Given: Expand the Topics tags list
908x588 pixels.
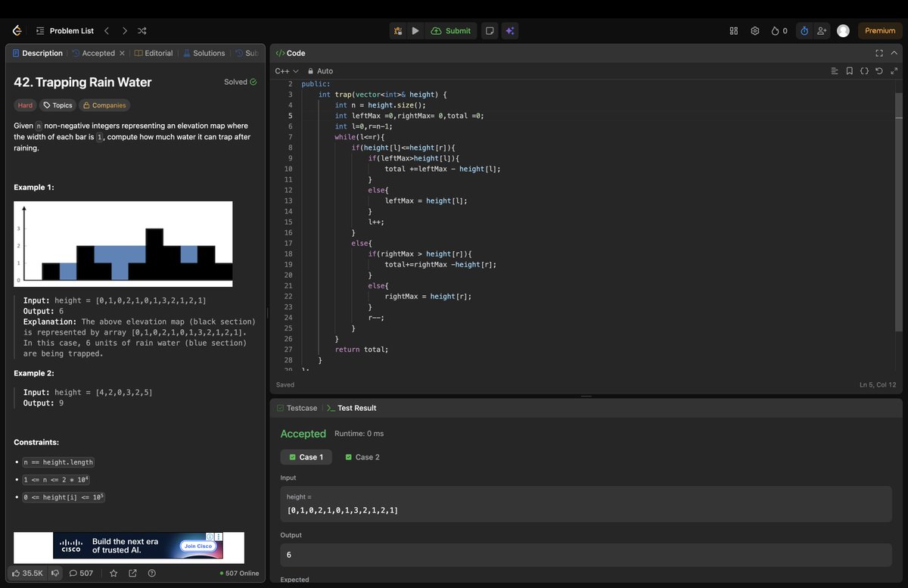Looking at the screenshot, I should coord(57,105).
